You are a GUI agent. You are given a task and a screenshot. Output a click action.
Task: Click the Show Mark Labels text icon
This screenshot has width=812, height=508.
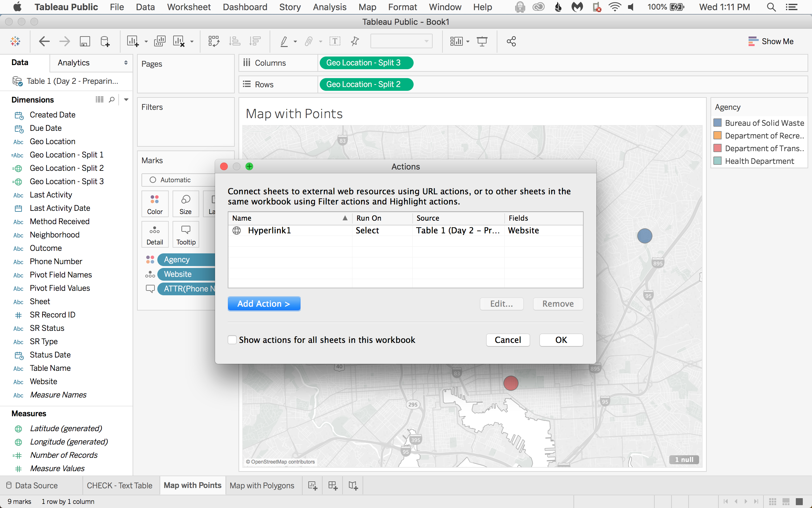pos(335,41)
